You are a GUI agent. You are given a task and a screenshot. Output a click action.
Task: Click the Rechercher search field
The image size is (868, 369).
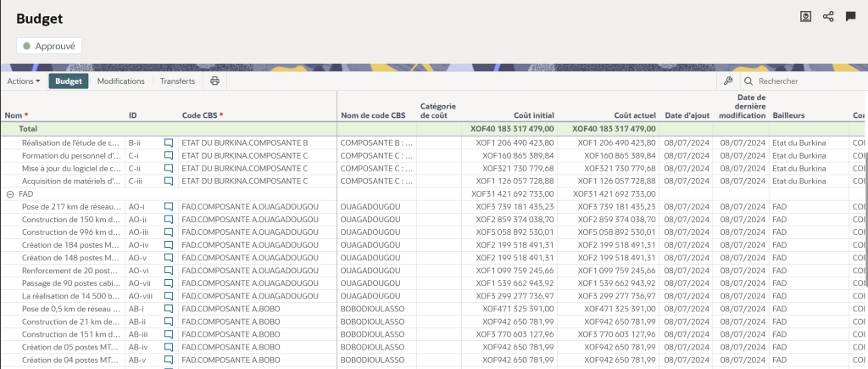pos(805,81)
